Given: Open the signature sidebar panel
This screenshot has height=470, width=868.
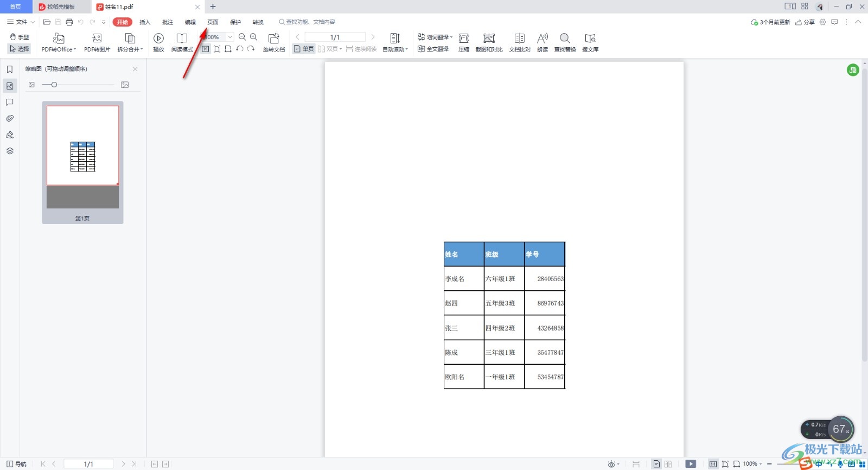Looking at the screenshot, I should [10, 135].
